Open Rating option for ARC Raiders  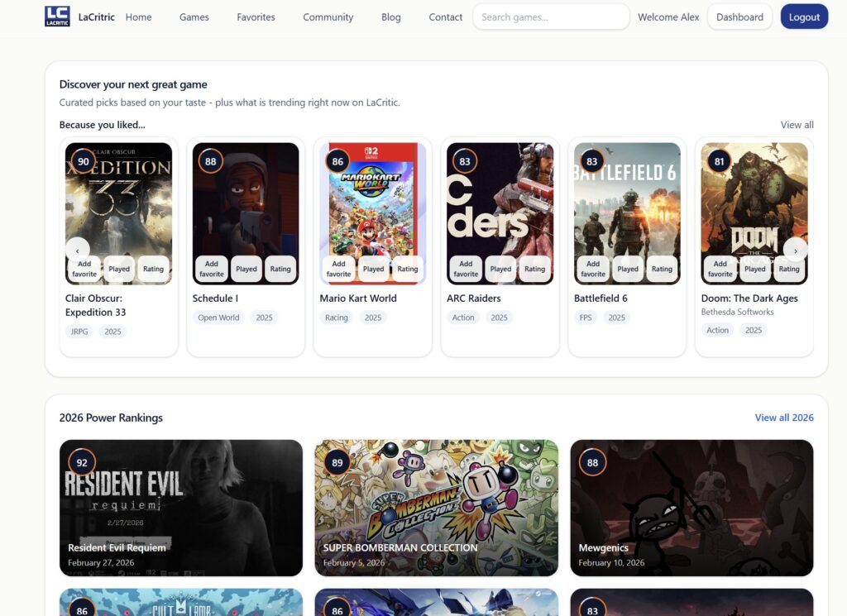pyautogui.click(x=535, y=269)
